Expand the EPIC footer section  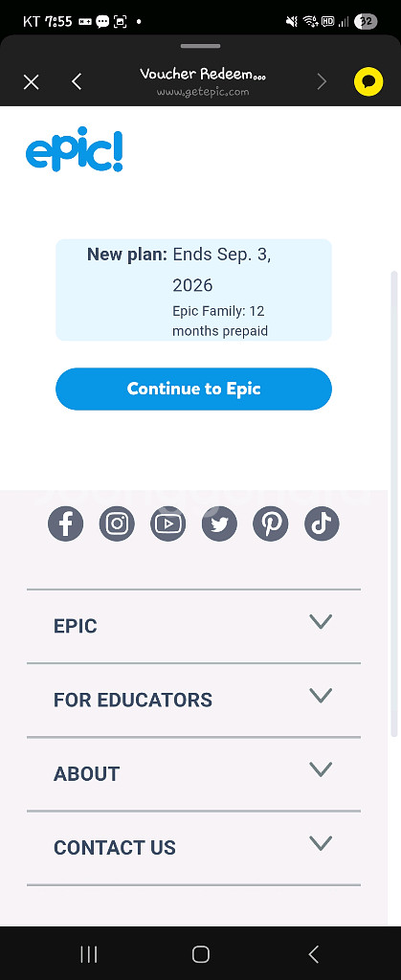pos(193,626)
